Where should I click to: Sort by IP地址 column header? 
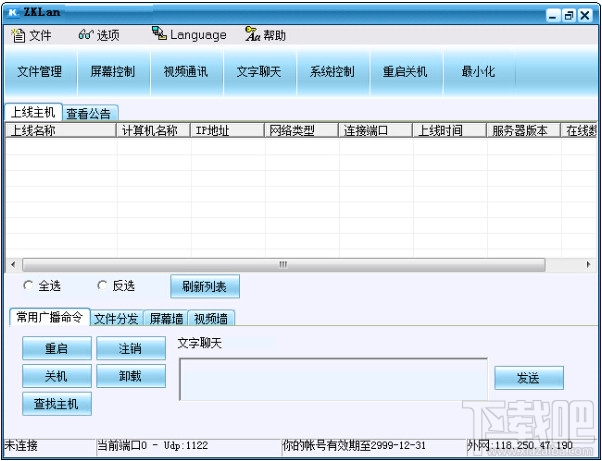227,131
